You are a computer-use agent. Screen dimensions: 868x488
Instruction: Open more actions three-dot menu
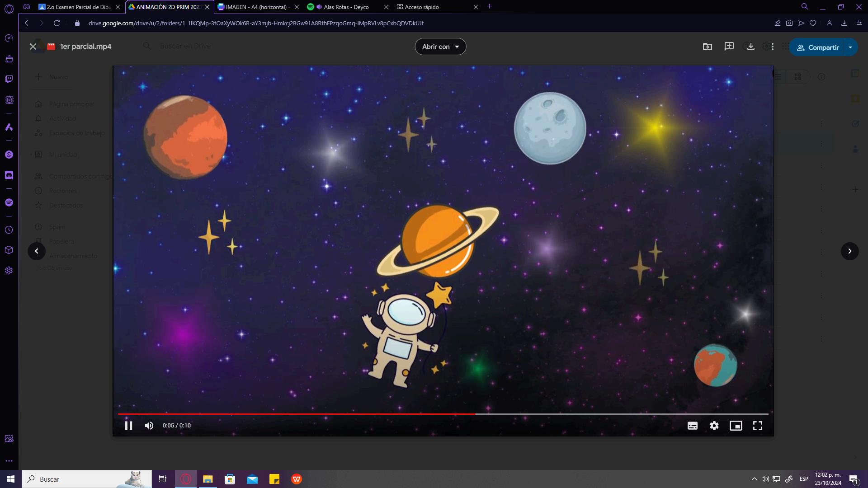[x=773, y=47]
